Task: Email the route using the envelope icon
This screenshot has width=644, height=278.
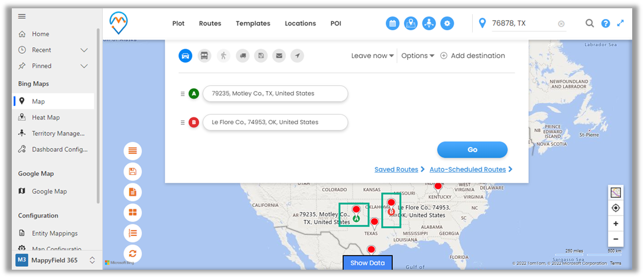Action: (x=279, y=56)
